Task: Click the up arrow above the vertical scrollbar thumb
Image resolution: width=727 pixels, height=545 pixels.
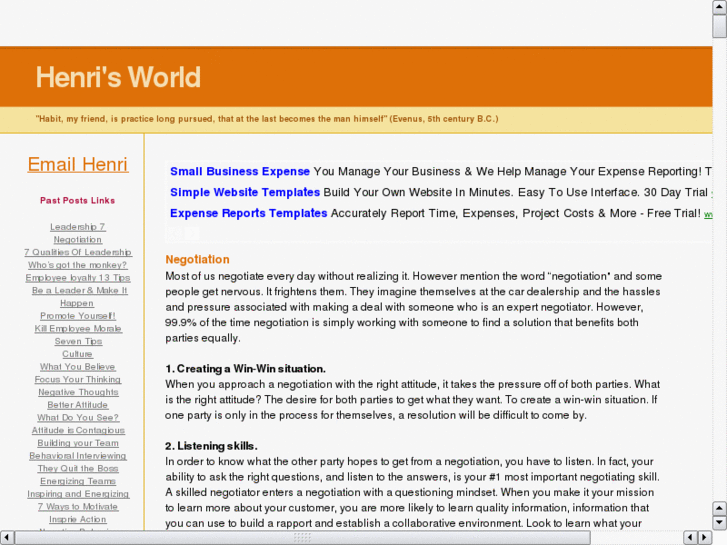Action: [x=719, y=7]
